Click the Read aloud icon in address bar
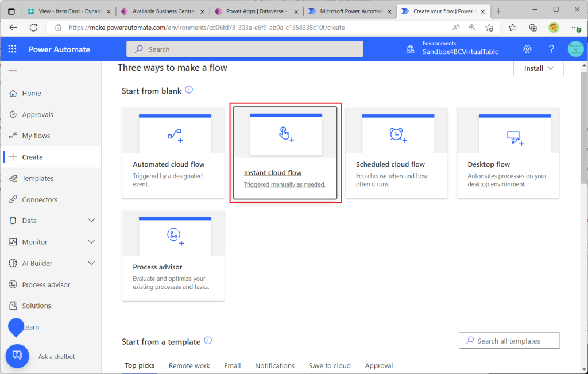Viewport: 588px width, 374px height. click(x=456, y=28)
